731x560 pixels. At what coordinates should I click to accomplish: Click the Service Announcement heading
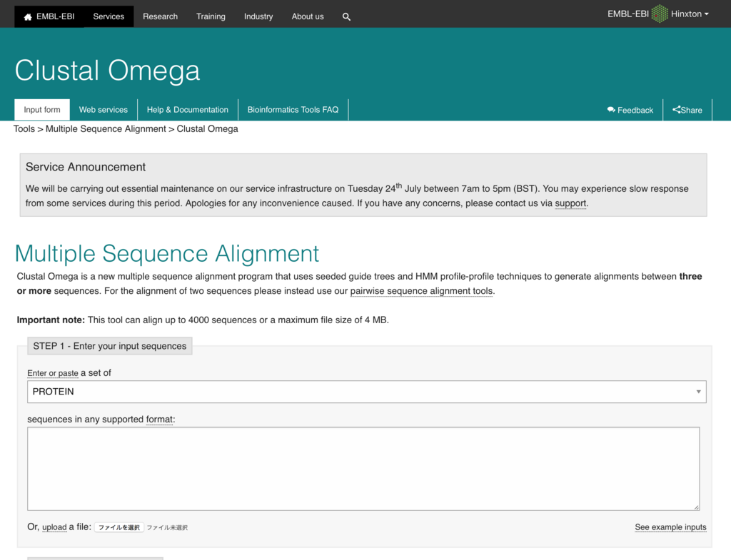tap(86, 167)
